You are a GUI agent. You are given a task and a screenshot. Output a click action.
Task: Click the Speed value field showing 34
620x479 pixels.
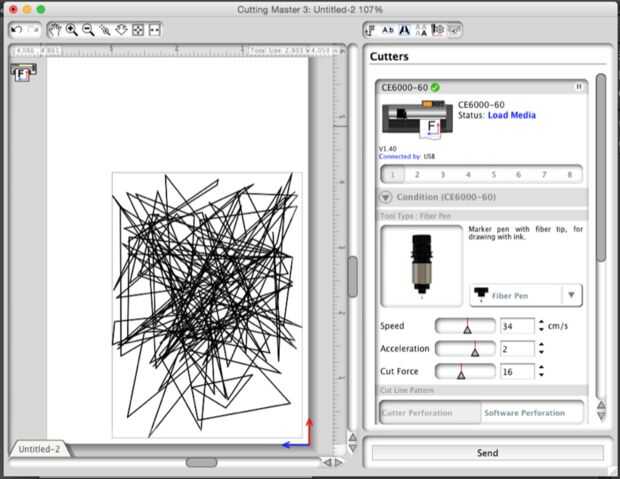517,326
